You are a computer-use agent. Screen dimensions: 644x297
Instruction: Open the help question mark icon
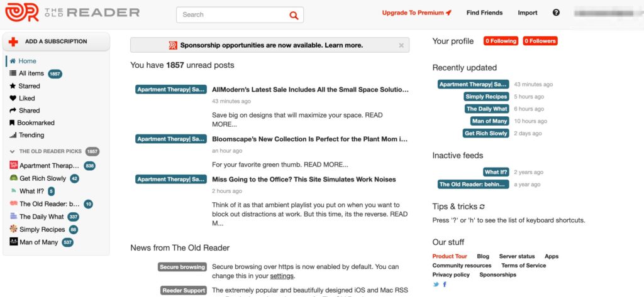(x=556, y=13)
